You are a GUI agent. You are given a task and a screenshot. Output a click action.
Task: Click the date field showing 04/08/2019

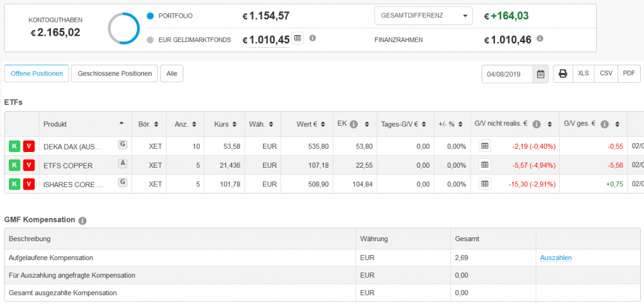508,73
